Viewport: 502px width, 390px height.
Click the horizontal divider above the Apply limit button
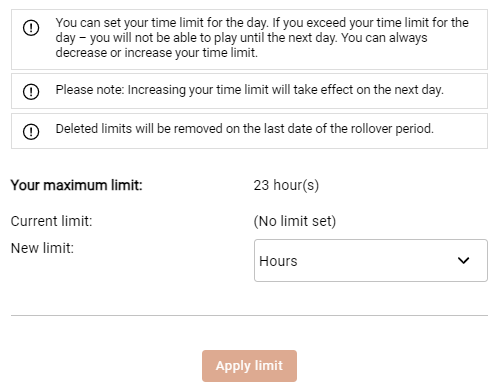coord(249,315)
